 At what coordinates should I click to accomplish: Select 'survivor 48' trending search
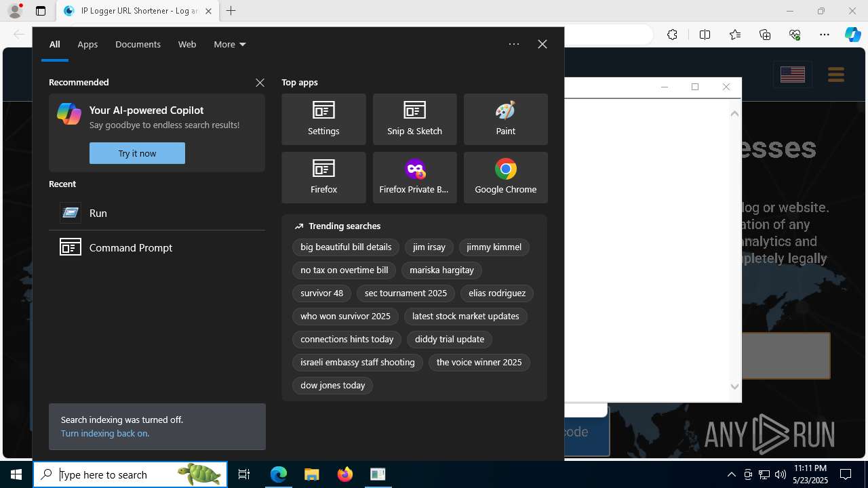(321, 293)
